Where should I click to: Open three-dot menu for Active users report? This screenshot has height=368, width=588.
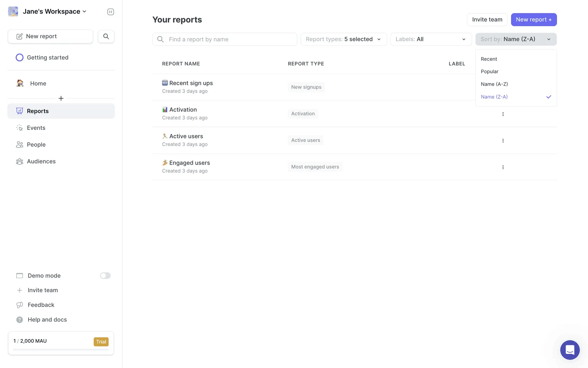click(x=503, y=141)
